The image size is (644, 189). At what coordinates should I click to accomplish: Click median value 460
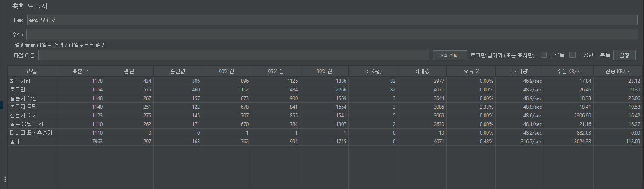point(196,89)
